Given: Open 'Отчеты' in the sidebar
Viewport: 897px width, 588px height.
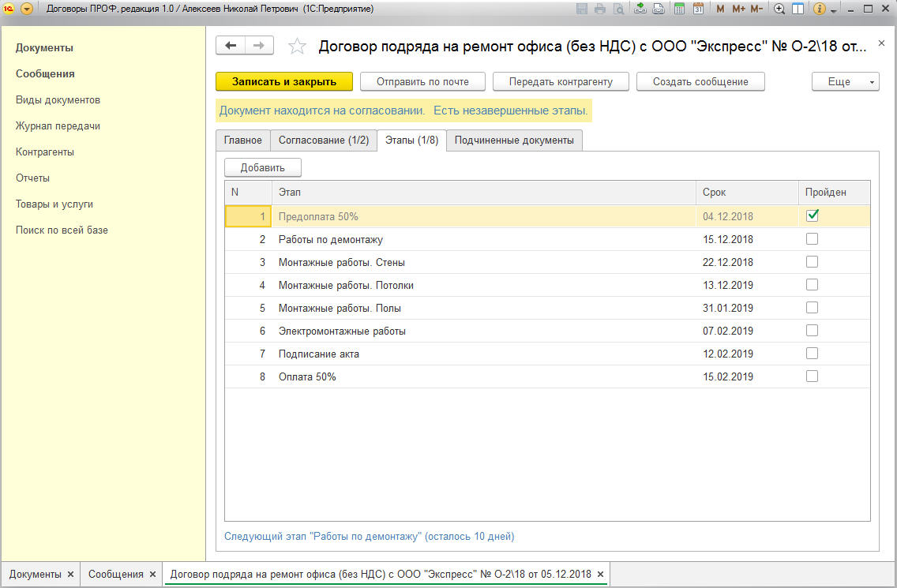Looking at the screenshot, I should pyautogui.click(x=32, y=178).
